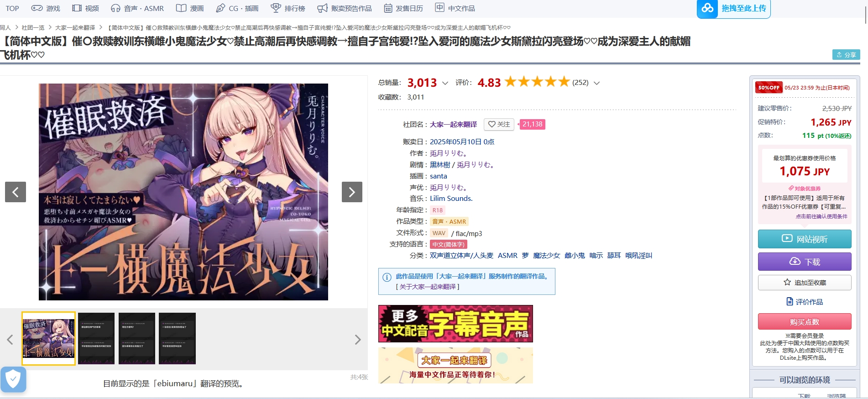
Task: Click the cloud upload icon
Action: click(707, 8)
